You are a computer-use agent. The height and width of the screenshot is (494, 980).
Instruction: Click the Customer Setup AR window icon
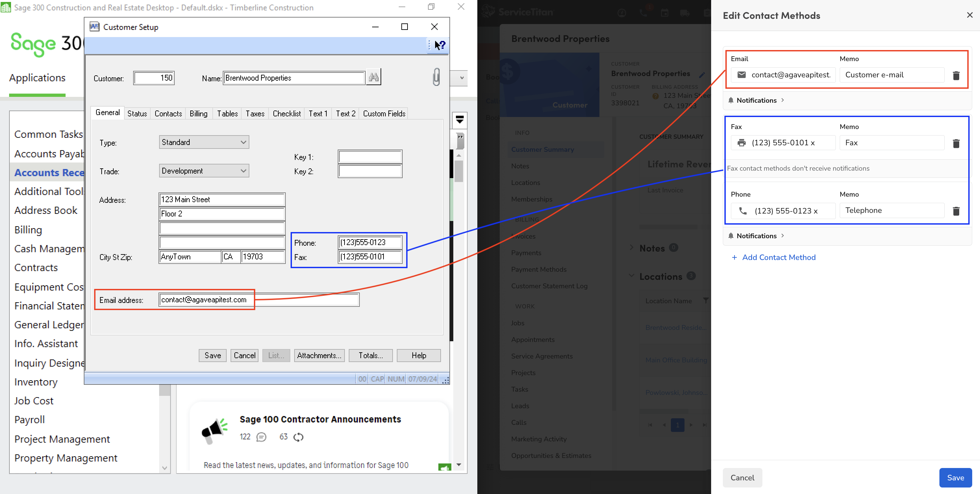(94, 27)
